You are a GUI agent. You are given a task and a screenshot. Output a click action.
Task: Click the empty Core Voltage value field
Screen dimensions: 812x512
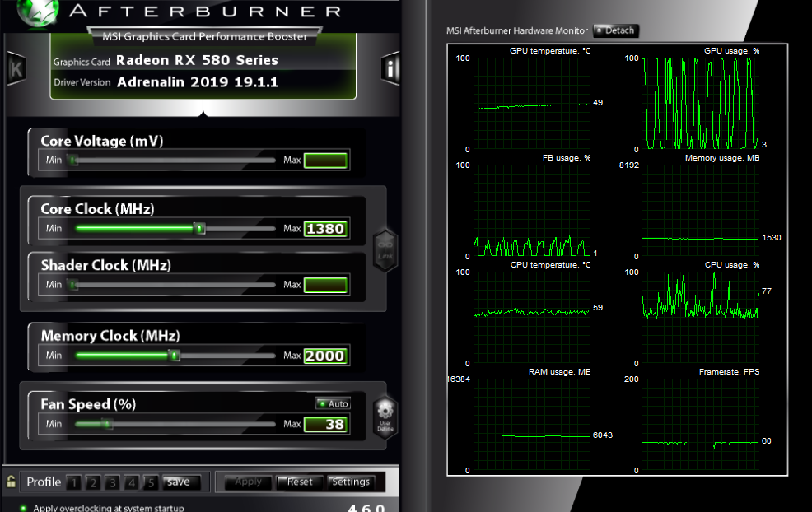click(325, 161)
